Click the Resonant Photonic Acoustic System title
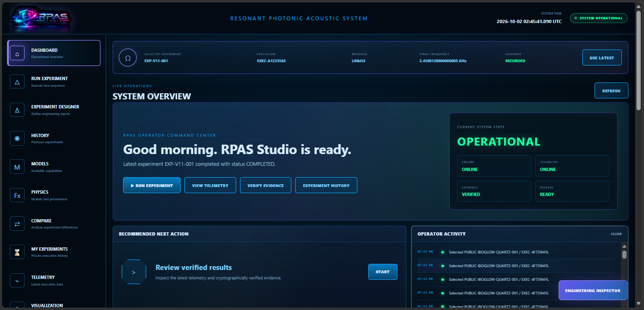This screenshot has height=310, width=644. 299,18
